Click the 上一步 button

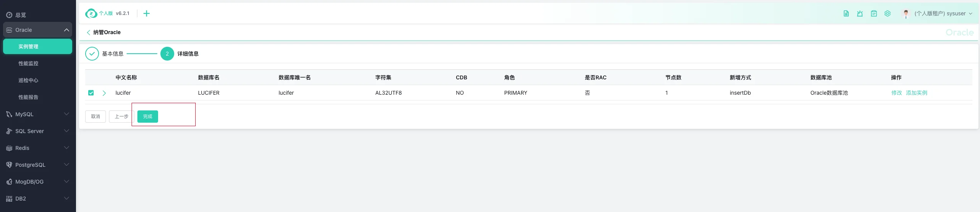pos(121,117)
